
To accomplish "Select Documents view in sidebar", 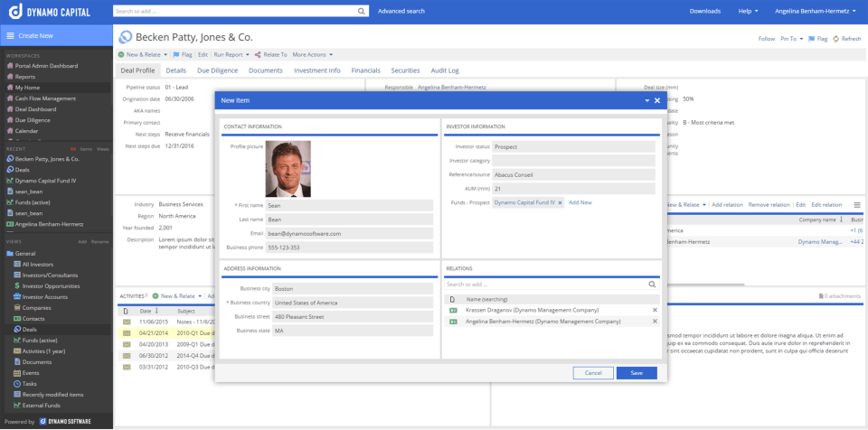I will 37,362.
